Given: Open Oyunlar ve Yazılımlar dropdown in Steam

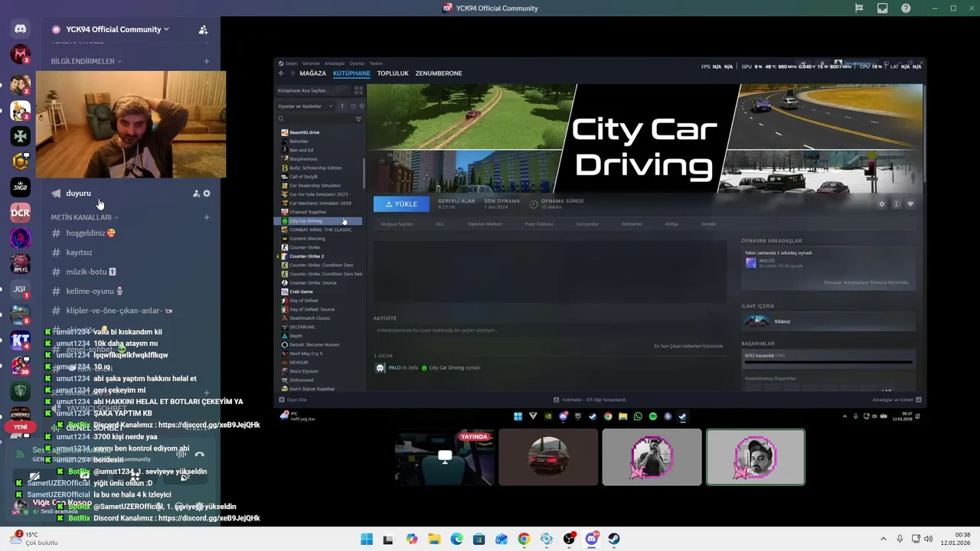Looking at the screenshot, I should point(305,106).
